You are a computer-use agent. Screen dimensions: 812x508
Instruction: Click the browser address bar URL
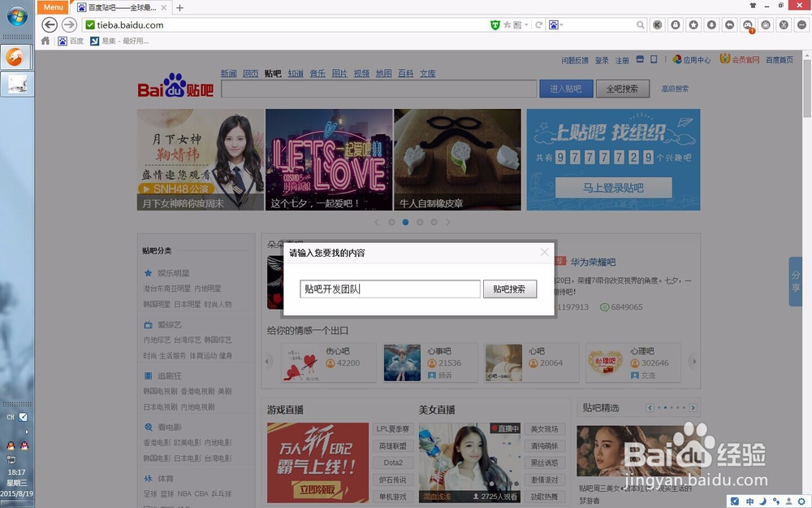[x=130, y=25]
